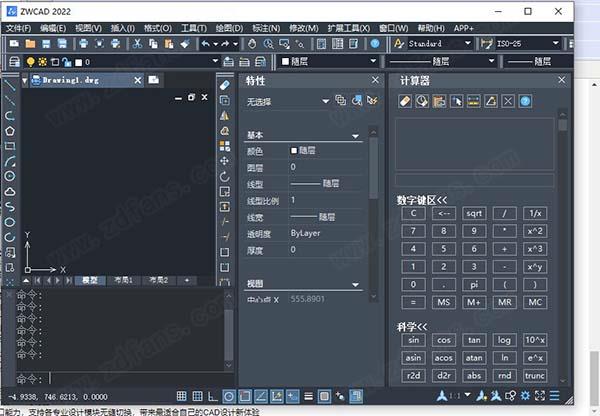Toggle layer light bulb on/off

pyautogui.click(x=30, y=62)
